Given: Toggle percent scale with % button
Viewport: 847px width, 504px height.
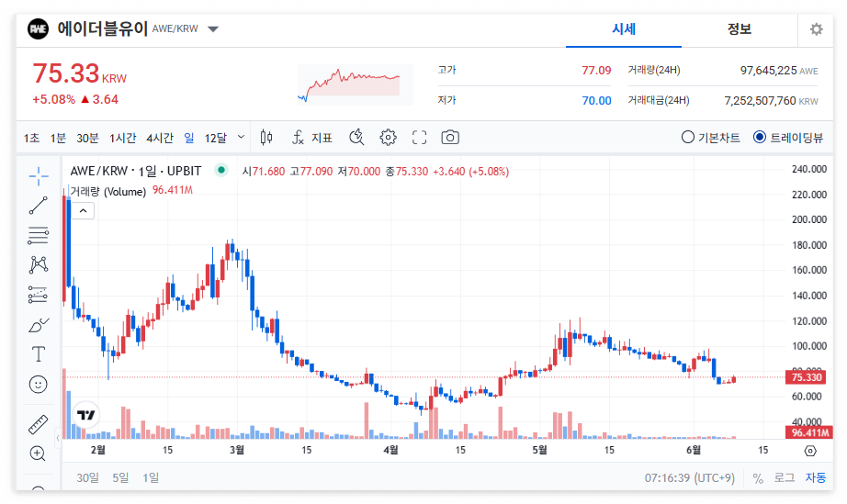Looking at the screenshot, I should coord(758,478).
